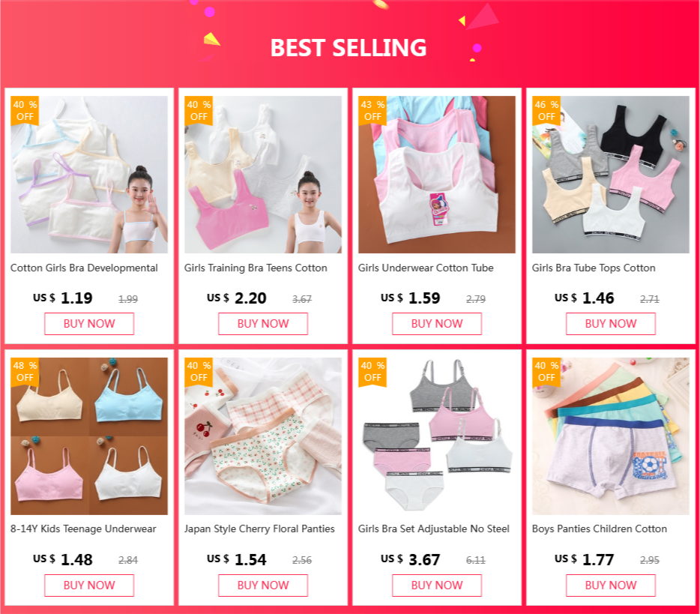700x614 pixels.
Task: Click BUY NOW for 8-14Y Kids Teenage Underwear
Action: [89, 586]
